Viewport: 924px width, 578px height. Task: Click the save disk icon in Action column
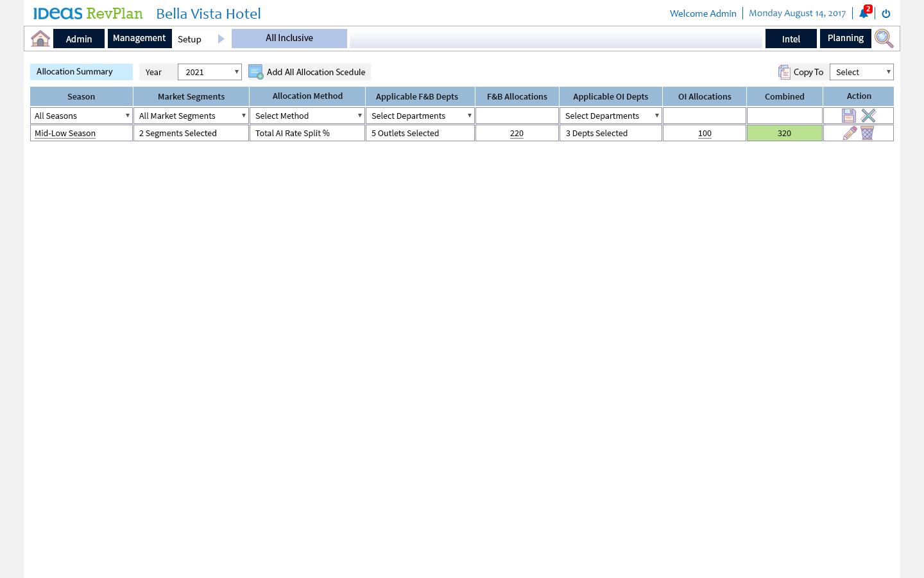tap(849, 116)
